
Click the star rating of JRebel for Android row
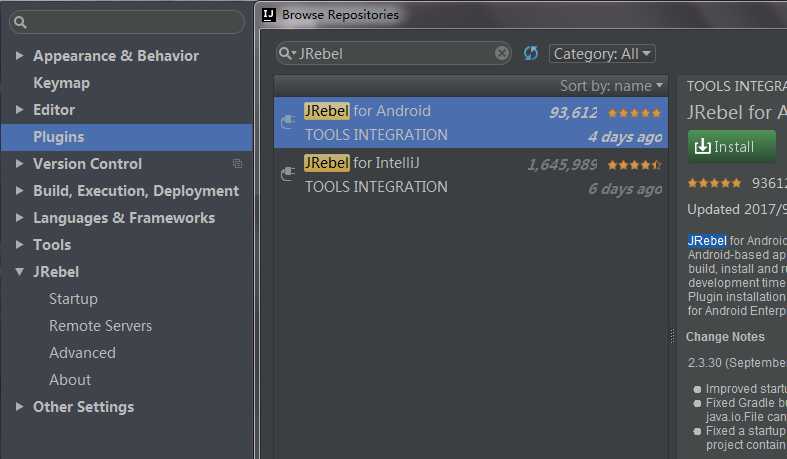[634, 113]
